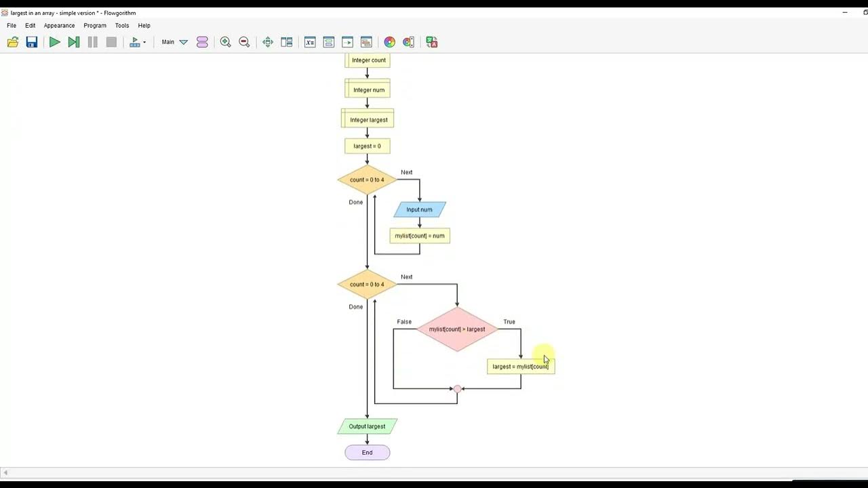This screenshot has width=868, height=488.
Task: Open the Help menu
Action: 144,26
